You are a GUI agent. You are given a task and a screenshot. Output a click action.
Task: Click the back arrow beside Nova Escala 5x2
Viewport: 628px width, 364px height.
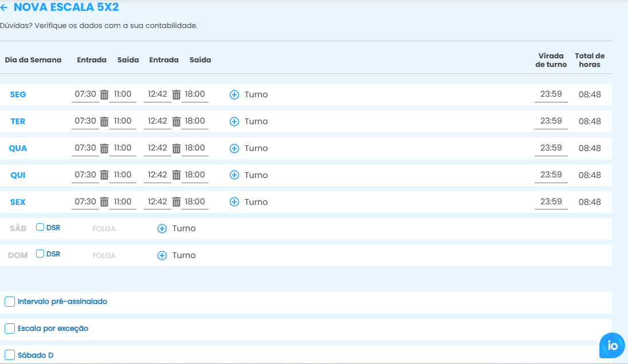(x=5, y=8)
